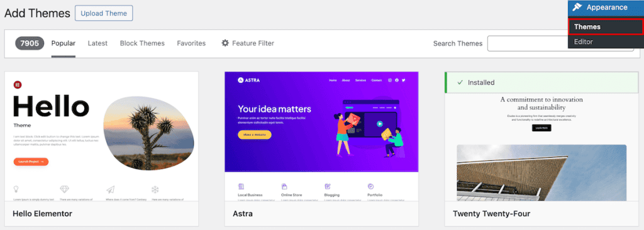This screenshot has height=230, width=644.
Task: Click the Feature Filter gear icon
Action: [x=225, y=43]
